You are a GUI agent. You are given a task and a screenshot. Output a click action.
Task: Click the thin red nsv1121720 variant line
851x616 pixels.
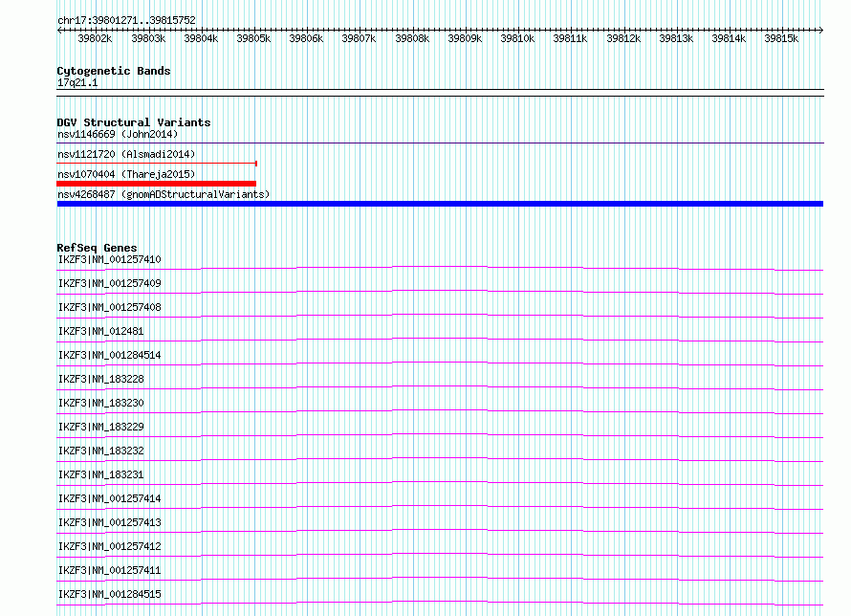[x=156, y=163]
